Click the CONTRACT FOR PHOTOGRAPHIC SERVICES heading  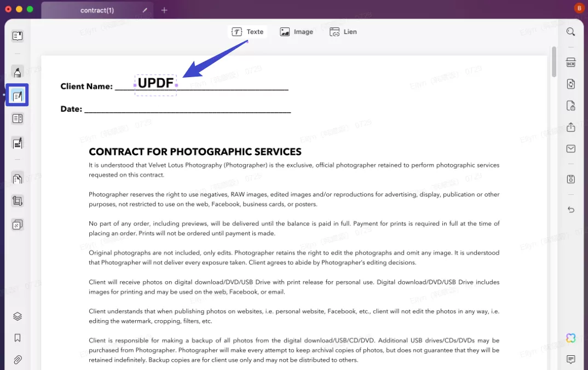tap(195, 152)
